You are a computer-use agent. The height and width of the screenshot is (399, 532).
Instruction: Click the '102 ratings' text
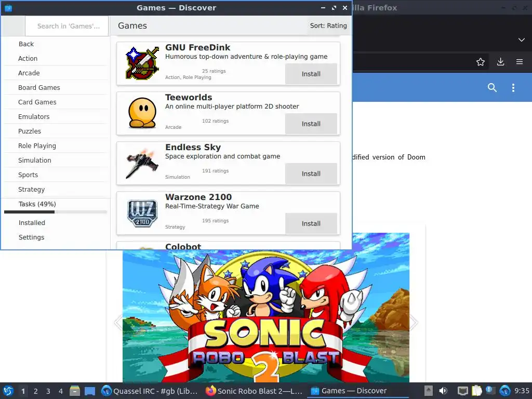(x=216, y=121)
